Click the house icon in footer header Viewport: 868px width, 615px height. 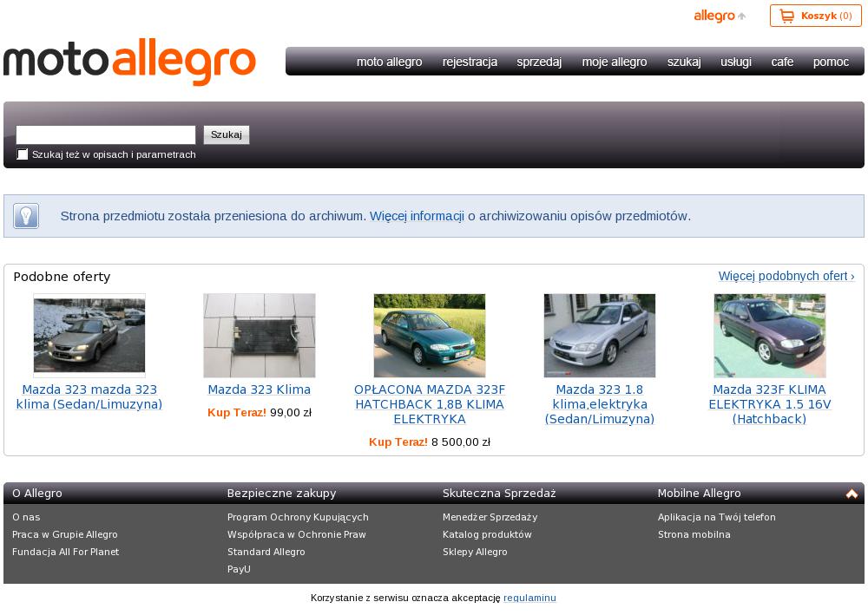tap(852, 494)
